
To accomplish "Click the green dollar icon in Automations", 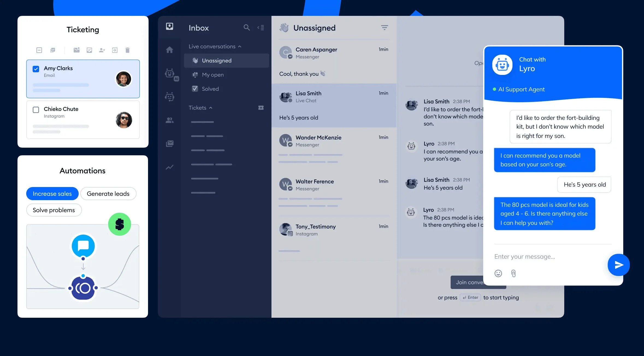I will pyautogui.click(x=120, y=224).
